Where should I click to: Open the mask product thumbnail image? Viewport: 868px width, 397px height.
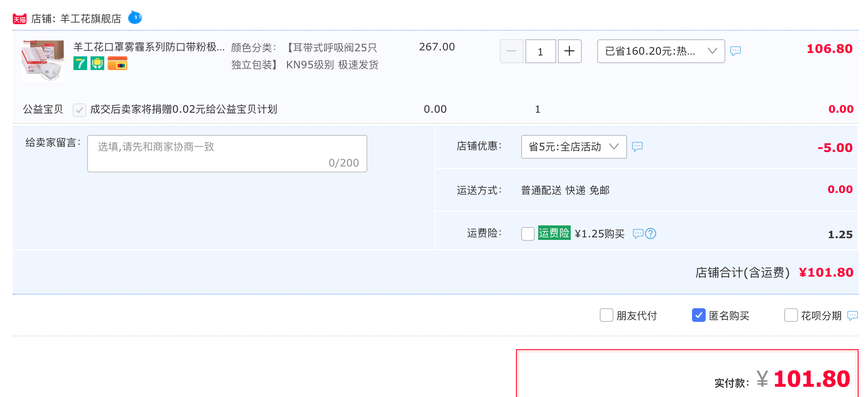pyautogui.click(x=43, y=61)
